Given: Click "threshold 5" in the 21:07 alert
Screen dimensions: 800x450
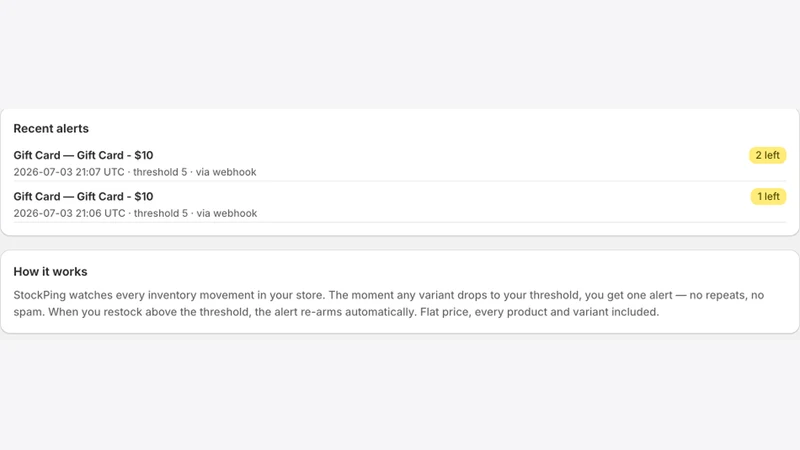Looking at the screenshot, I should tap(160, 172).
